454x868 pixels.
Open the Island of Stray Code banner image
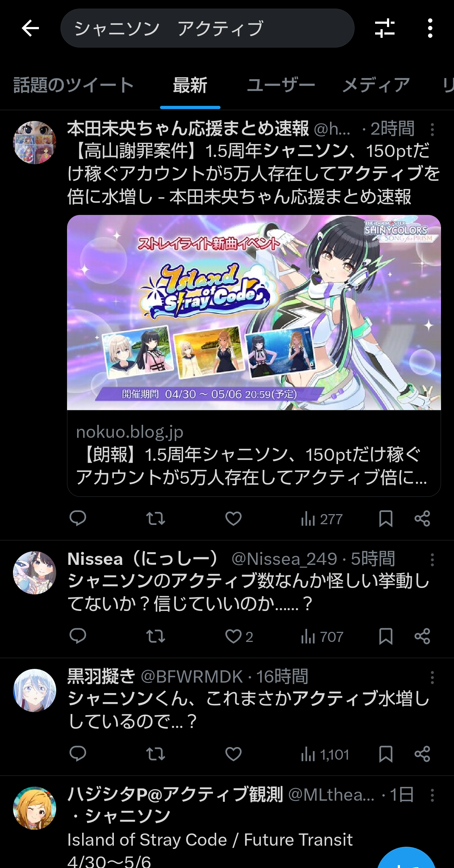[x=254, y=312]
